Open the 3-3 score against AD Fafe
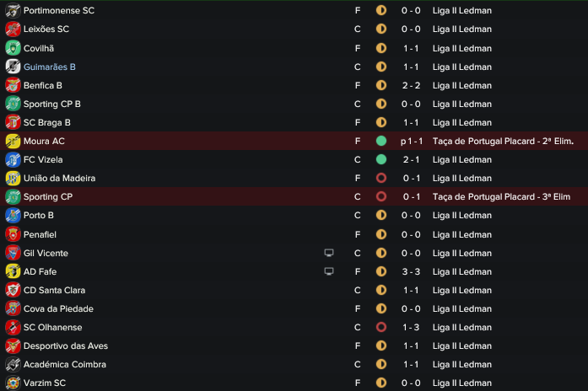The height and width of the screenshot is (391, 588). (x=411, y=271)
